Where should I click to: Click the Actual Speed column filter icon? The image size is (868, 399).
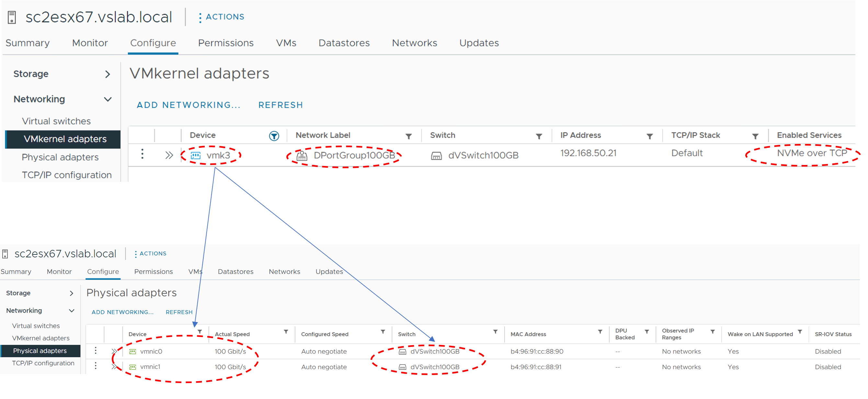pos(286,332)
